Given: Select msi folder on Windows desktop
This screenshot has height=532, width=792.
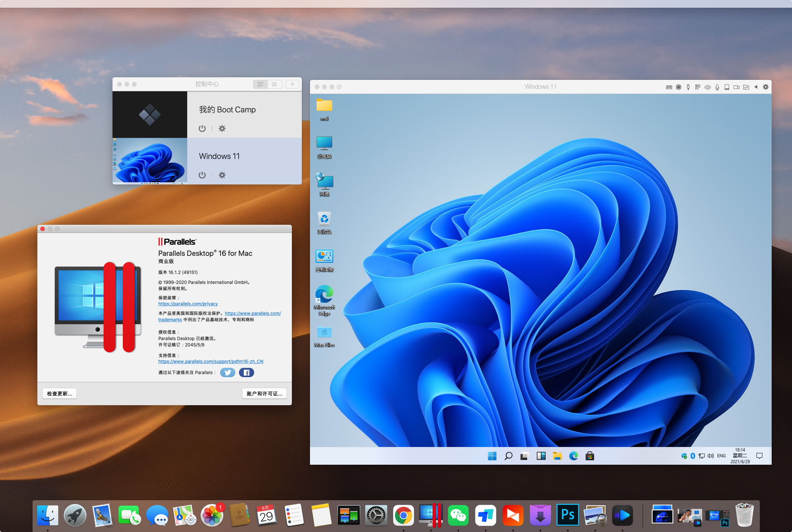Looking at the screenshot, I should 324,109.
